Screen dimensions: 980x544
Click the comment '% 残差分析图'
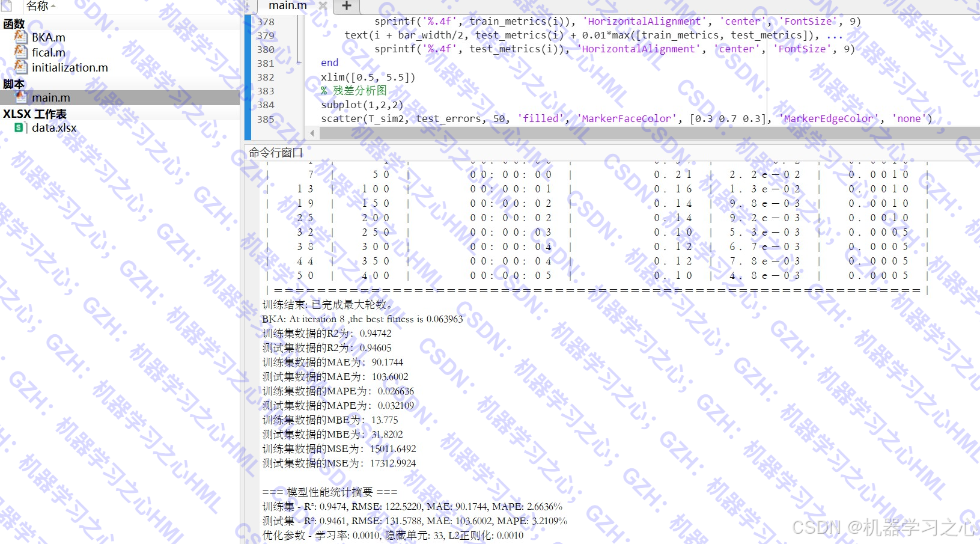click(354, 90)
